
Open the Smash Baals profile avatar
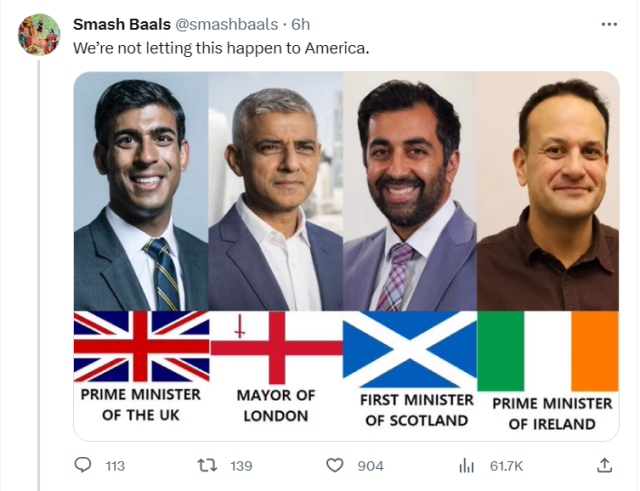pyautogui.click(x=39, y=34)
